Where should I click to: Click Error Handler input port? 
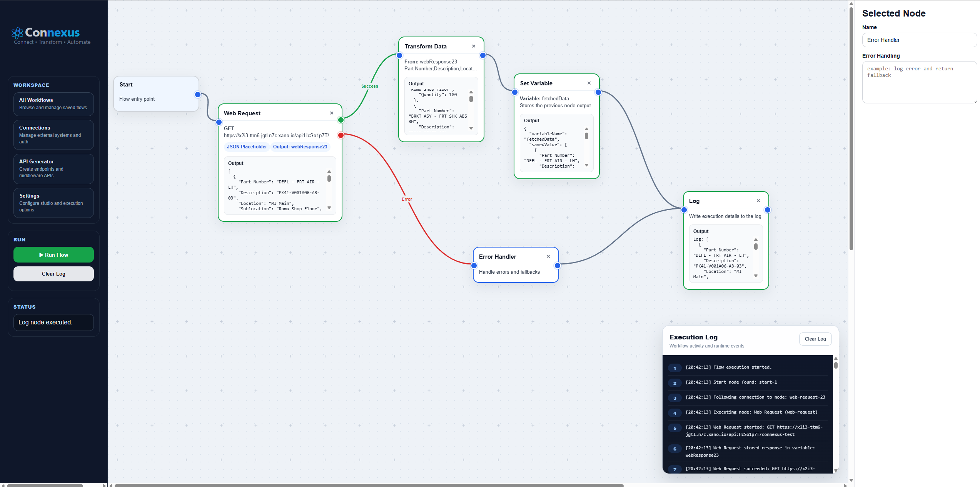(474, 266)
